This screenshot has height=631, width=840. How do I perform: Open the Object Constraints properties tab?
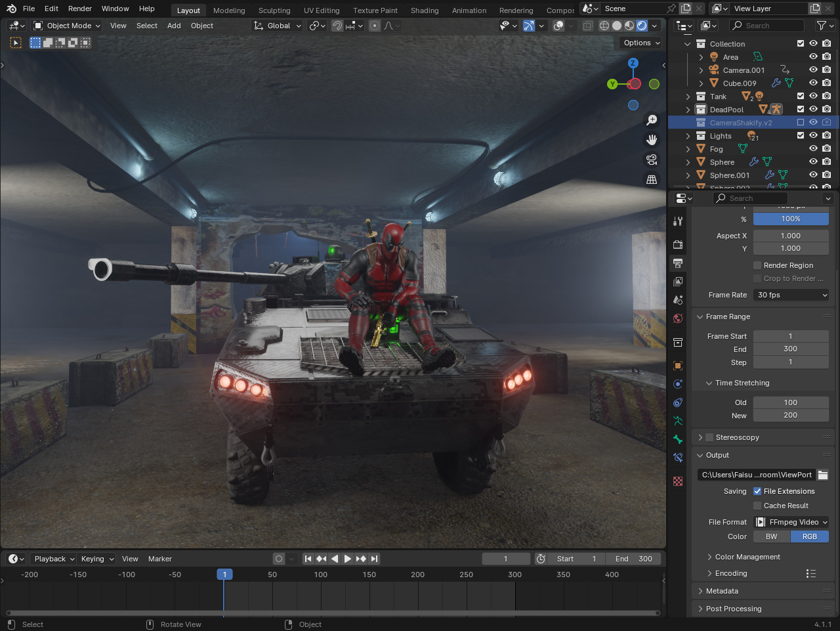click(x=678, y=403)
